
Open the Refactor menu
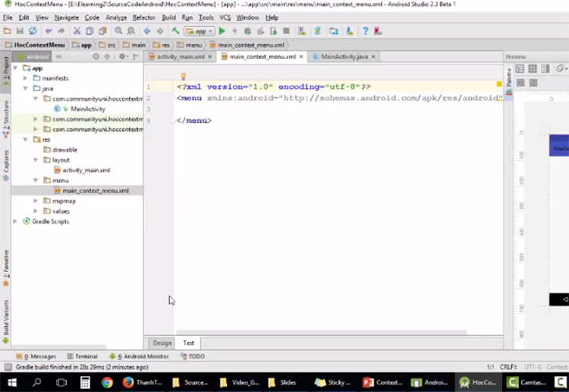143,17
